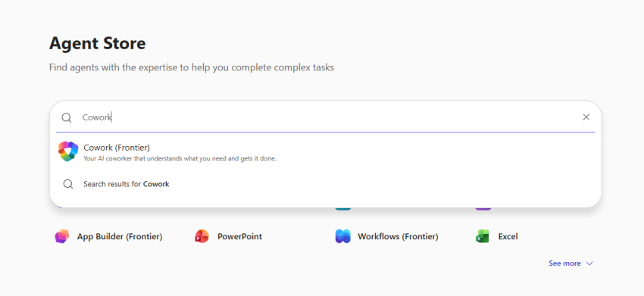Open the App Builder (Frontier) label

pyautogui.click(x=120, y=236)
